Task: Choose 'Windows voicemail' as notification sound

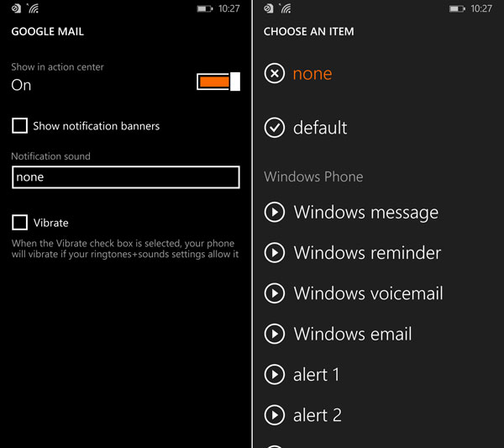Action: pyautogui.click(x=369, y=293)
